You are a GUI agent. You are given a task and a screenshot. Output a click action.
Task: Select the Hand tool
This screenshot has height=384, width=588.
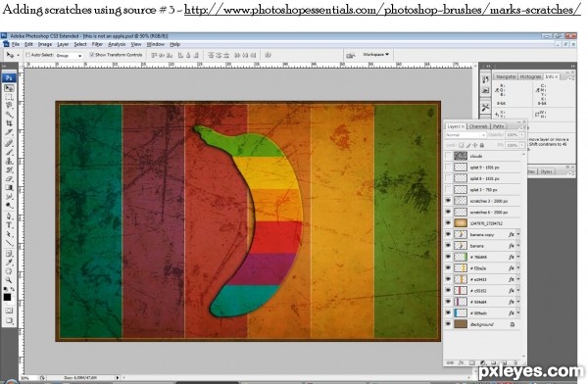9,271
